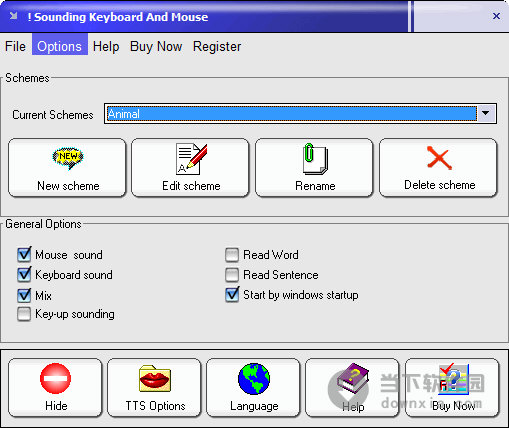509x428 pixels.
Task: Uncheck the Keyboard sound option
Action: point(24,274)
